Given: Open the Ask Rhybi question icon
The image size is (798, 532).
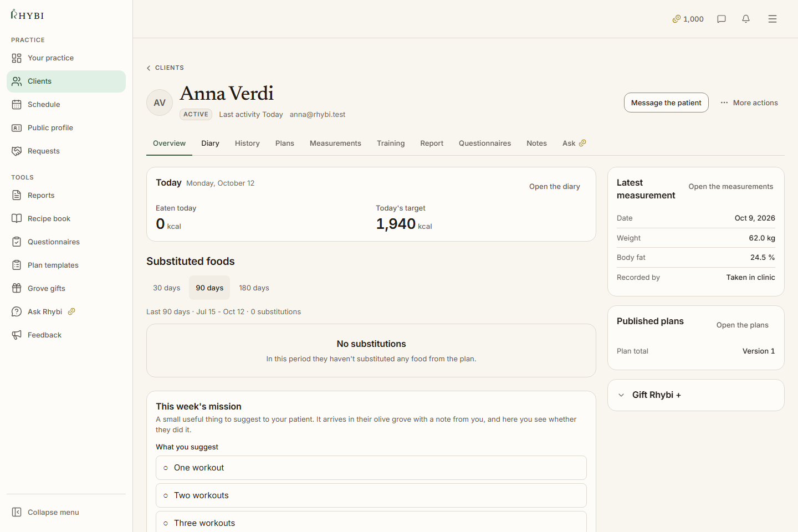Looking at the screenshot, I should click(x=17, y=312).
